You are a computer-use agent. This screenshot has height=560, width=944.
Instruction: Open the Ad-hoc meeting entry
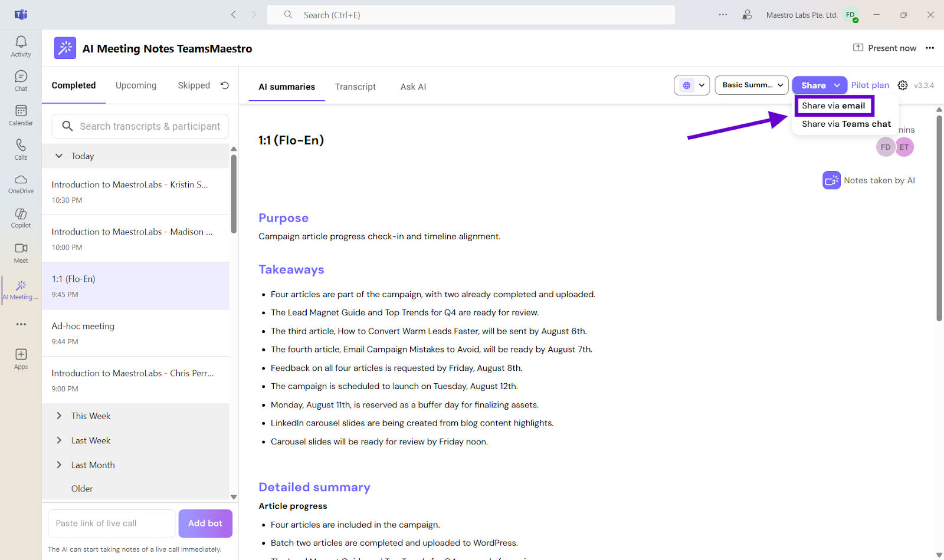pos(135,333)
